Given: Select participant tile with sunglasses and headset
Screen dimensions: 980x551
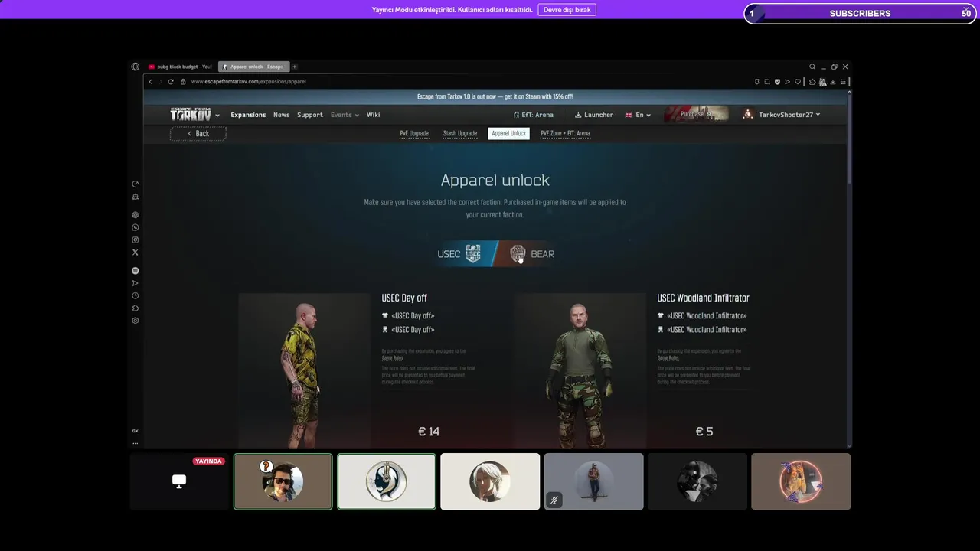Looking at the screenshot, I should pyautogui.click(x=283, y=481).
